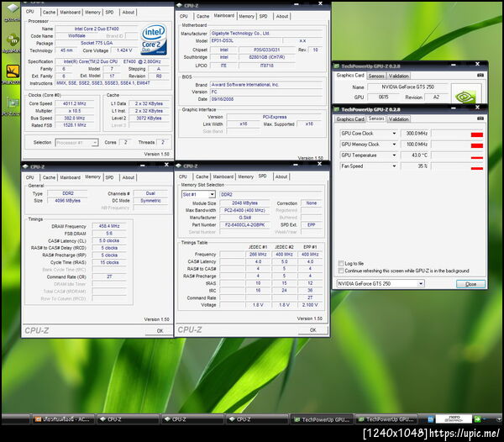
Task: Open the yellow plant desktop icon
Action: pos(13,71)
